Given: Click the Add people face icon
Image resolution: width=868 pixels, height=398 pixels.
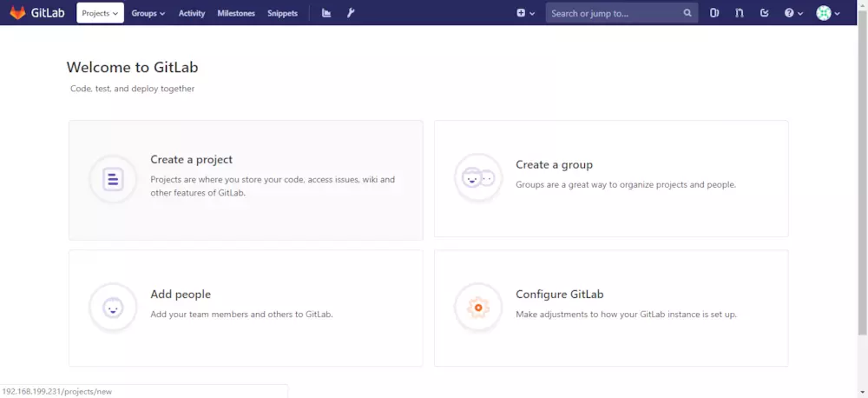Looking at the screenshot, I should 113,308.
